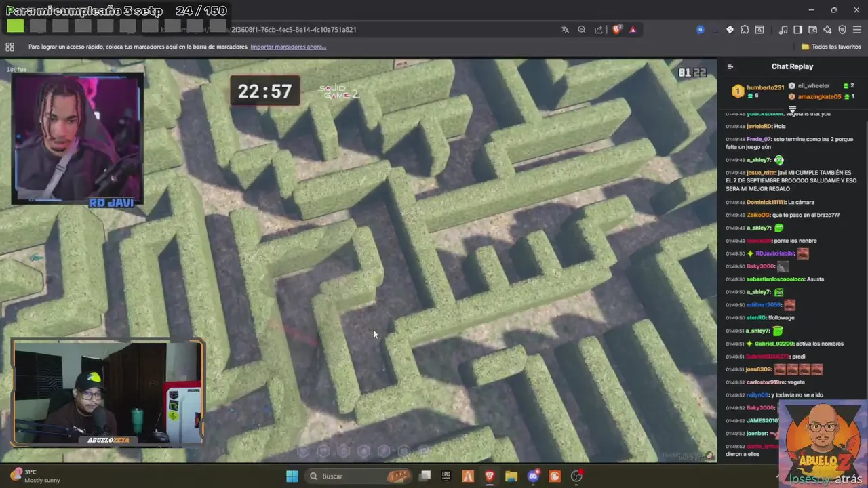Screen dimensions: 868x488
Task: Collapse chat with the arrow icon
Action: [x=730, y=66]
